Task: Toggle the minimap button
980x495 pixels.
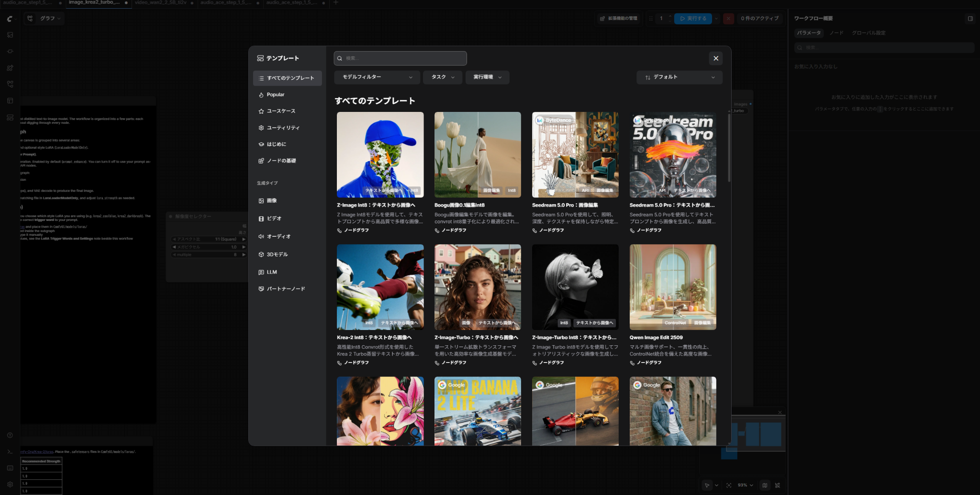Action: pos(765,485)
